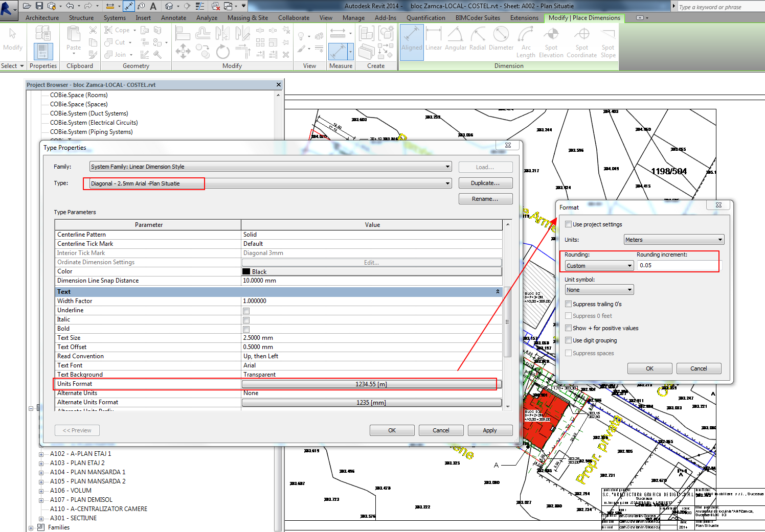This screenshot has height=532, width=765.
Task: Expand the A102 - A-PLAN ETAJ 1 sheet node
Action: click(x=41, y=454)
